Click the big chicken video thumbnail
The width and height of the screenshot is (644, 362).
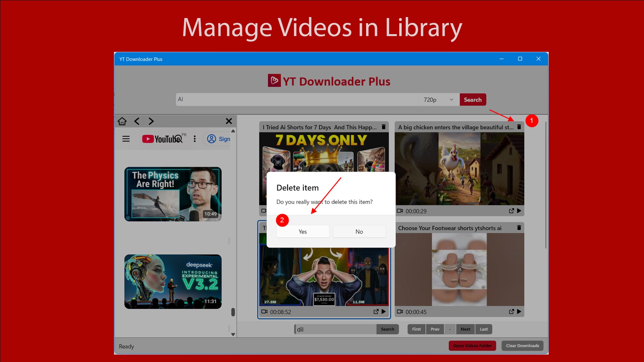459,169
